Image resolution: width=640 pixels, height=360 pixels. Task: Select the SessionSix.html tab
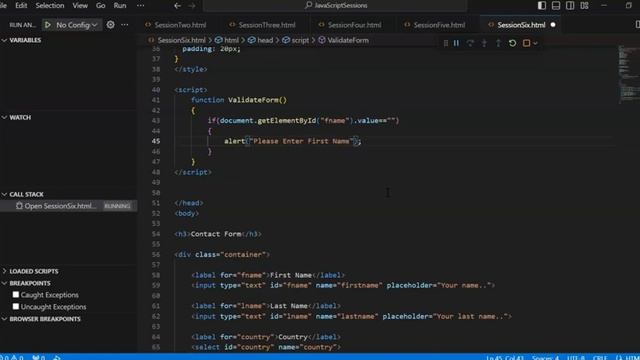(x=521, y=25)
